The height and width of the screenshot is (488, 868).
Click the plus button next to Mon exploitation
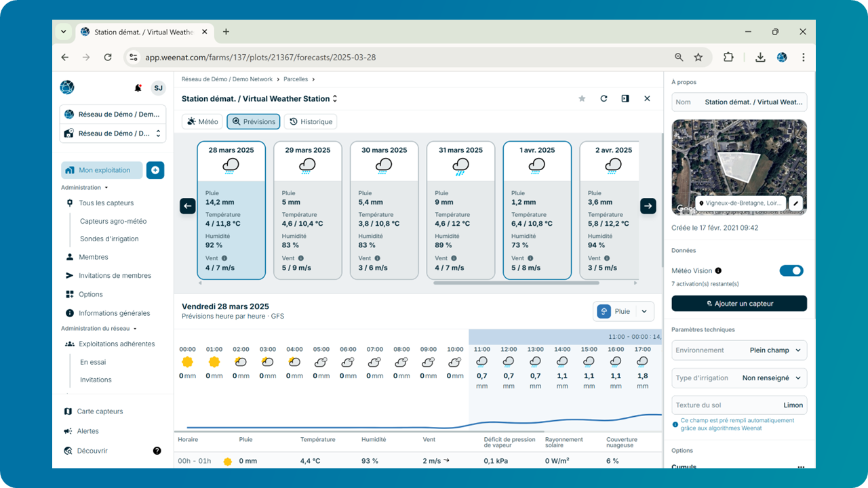point(155,170)
